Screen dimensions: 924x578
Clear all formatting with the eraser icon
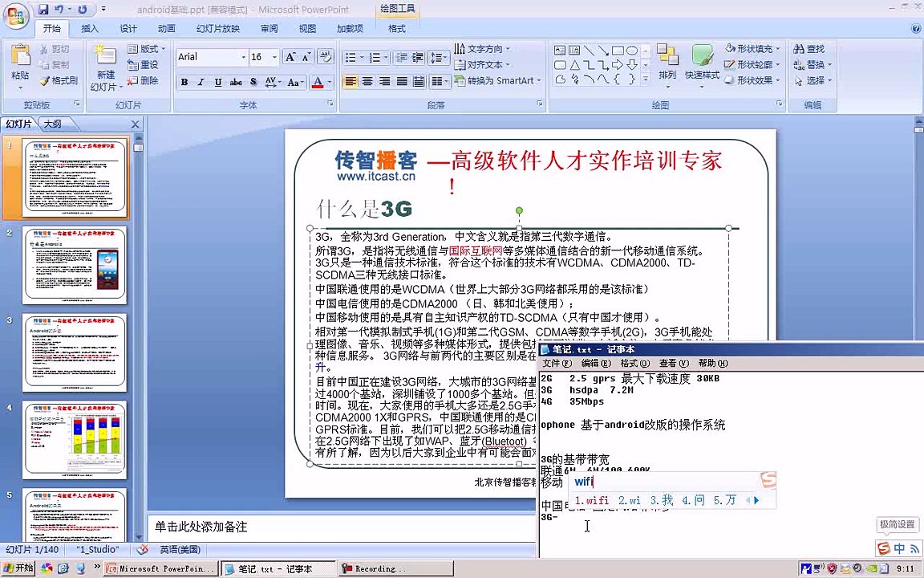point(326,57)
